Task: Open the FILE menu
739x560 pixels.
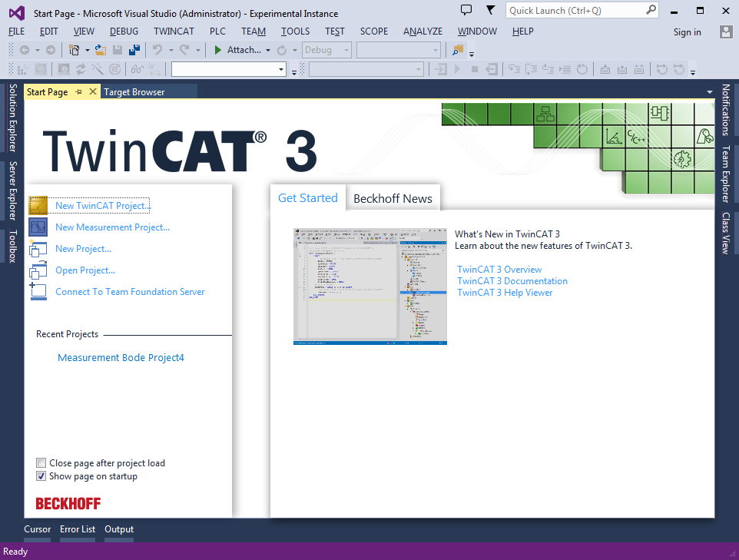Action: [16, 31]
